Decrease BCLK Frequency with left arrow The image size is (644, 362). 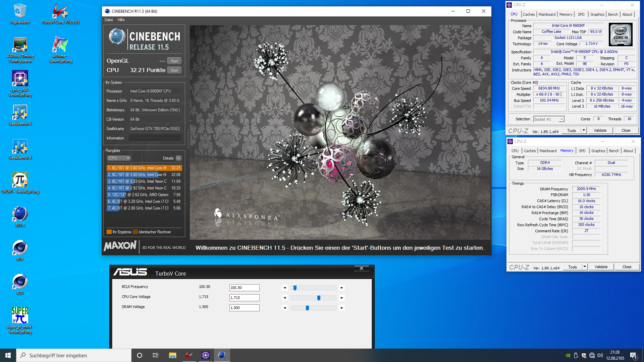[x=285, y=288]
